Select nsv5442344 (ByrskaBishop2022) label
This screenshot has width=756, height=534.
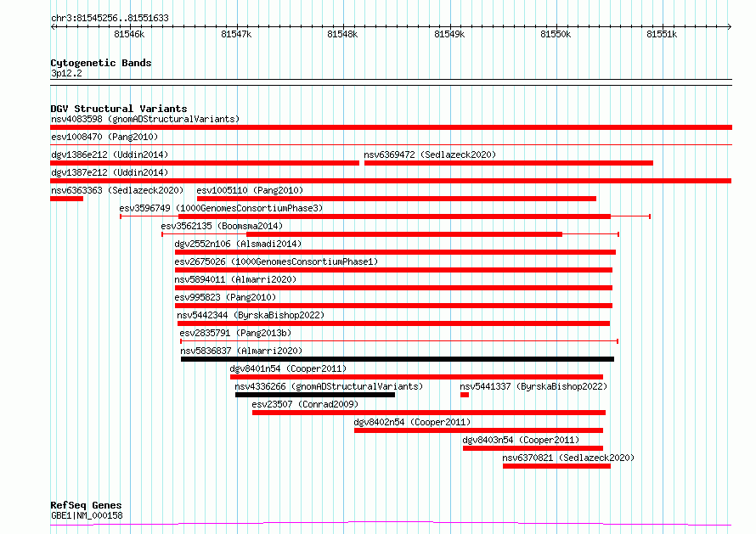[x=251, y=315]
